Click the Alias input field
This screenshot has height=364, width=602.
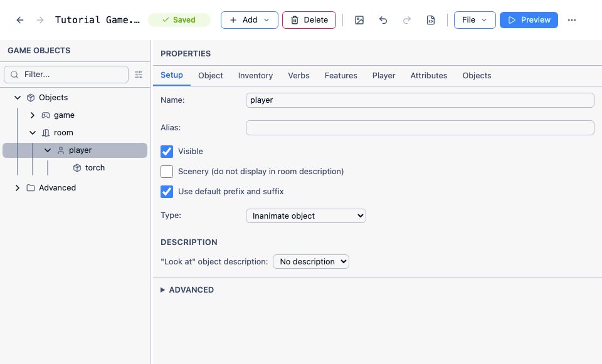point(420,128)
